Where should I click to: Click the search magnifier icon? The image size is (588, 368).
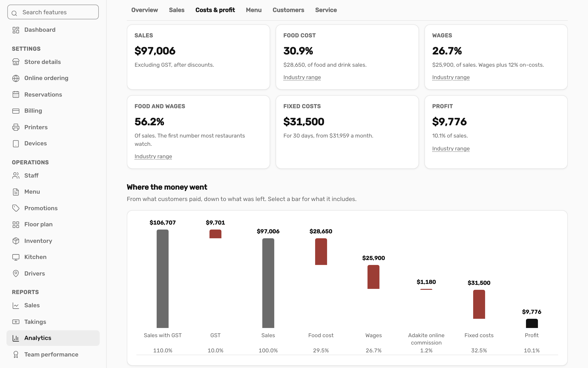[x=14, y=13]
